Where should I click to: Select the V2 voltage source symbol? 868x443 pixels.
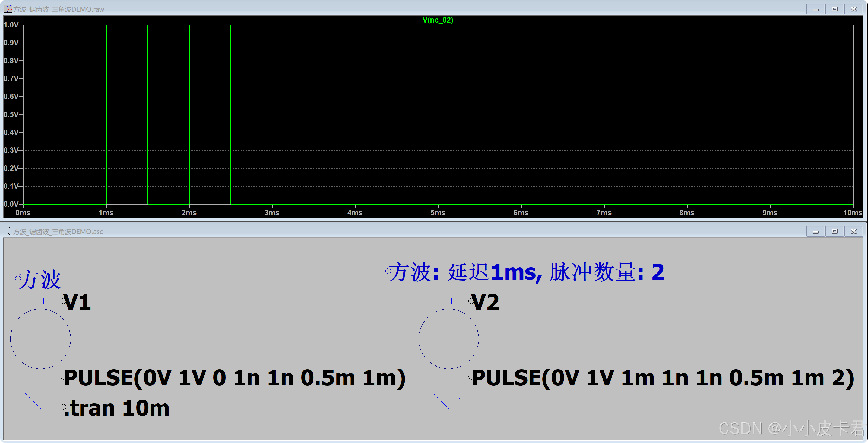448,339
